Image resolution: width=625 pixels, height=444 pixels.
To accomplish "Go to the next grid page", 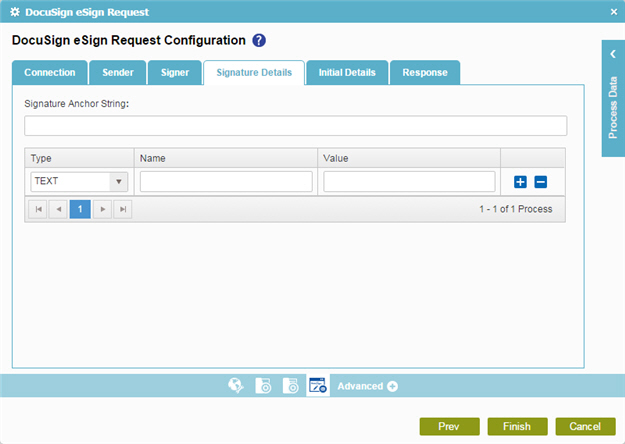I will 102,209.
